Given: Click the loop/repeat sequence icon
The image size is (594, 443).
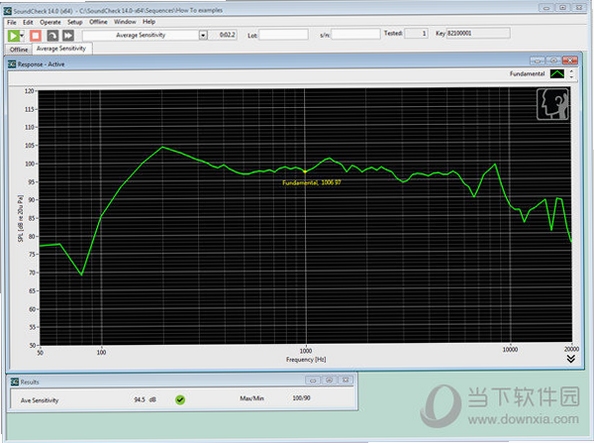Looking at the screenshot, I should (52, 36).
